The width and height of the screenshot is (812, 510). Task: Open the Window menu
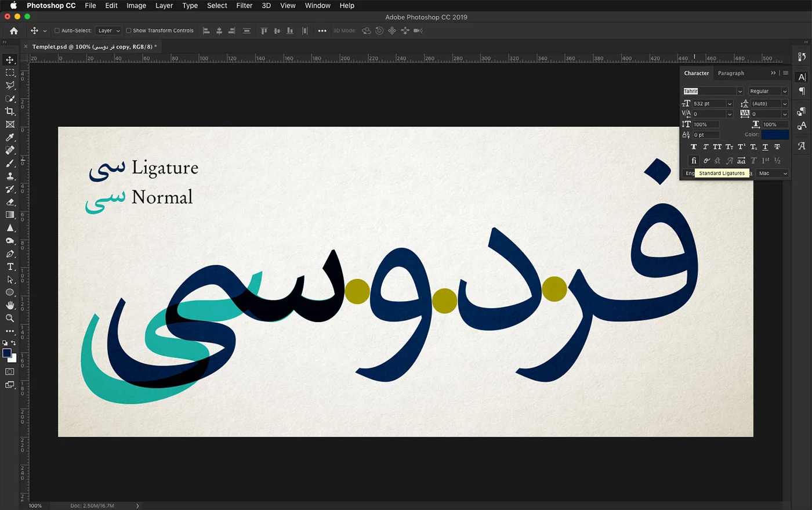tap(318, 5)
